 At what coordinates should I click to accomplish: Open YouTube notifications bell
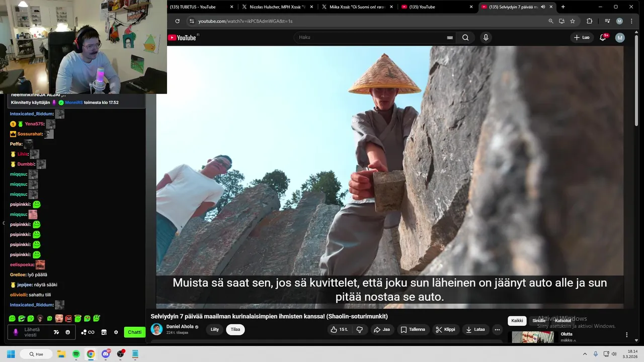[x=603, y=38]
